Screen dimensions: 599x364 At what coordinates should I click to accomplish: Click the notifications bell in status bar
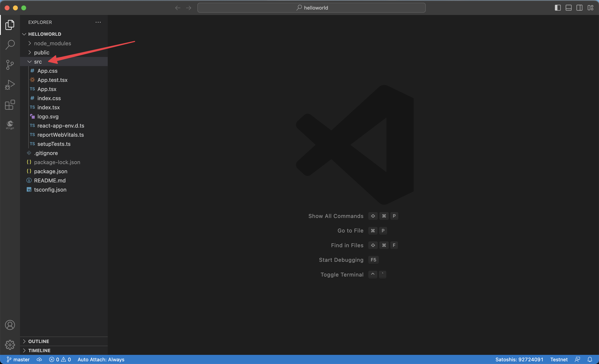pyautogui.click(x=590, y=359)
